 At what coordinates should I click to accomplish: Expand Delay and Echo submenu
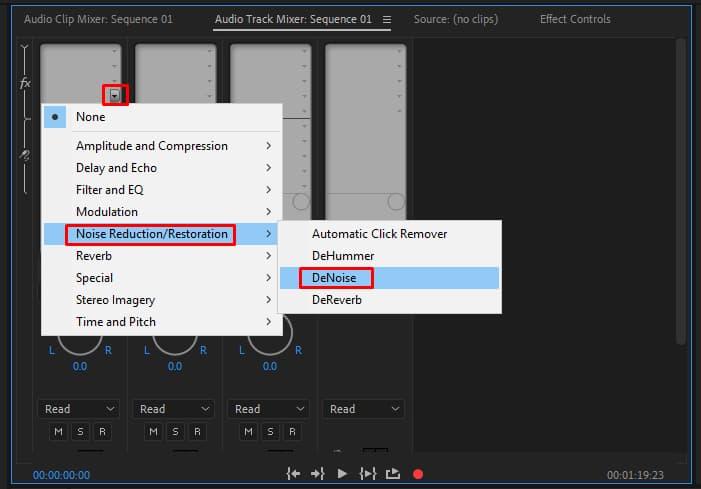tap(162, 168)
